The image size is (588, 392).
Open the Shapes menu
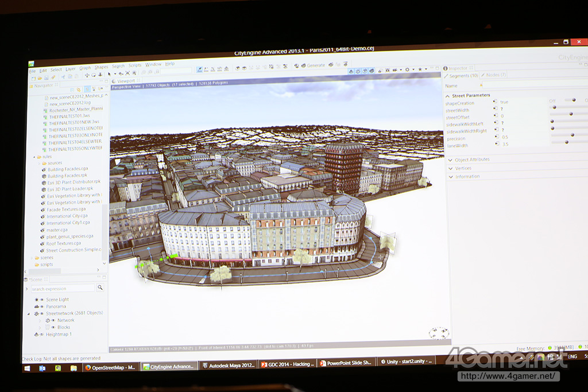tap(101, 67)
